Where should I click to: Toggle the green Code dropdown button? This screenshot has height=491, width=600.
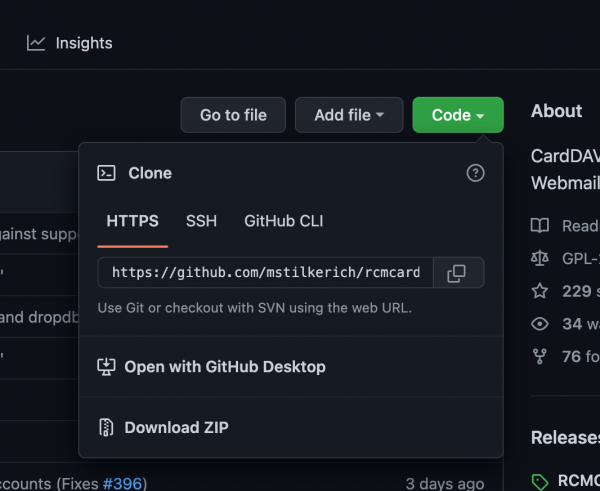pos(458,115)
